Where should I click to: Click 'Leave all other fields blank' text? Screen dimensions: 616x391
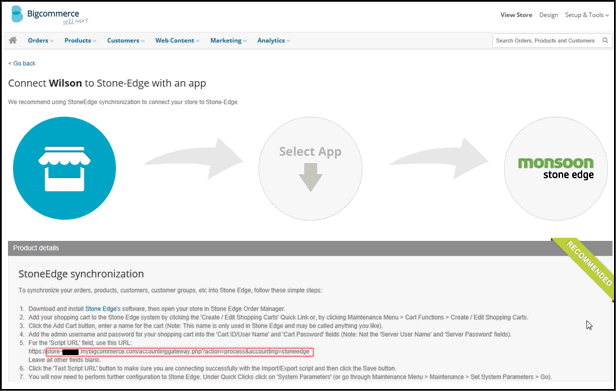(x=64, y=360)
